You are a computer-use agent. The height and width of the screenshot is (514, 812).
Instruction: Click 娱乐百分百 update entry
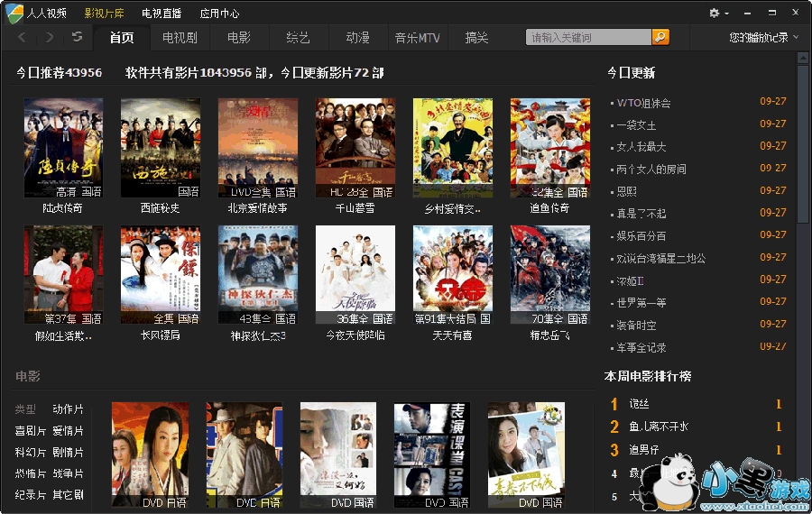tap(641, 236)
